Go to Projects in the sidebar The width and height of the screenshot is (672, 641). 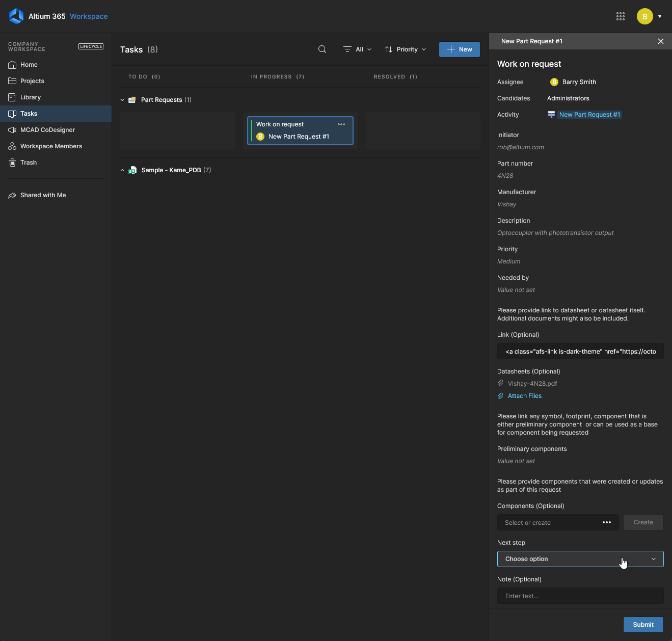click(32, 81)
